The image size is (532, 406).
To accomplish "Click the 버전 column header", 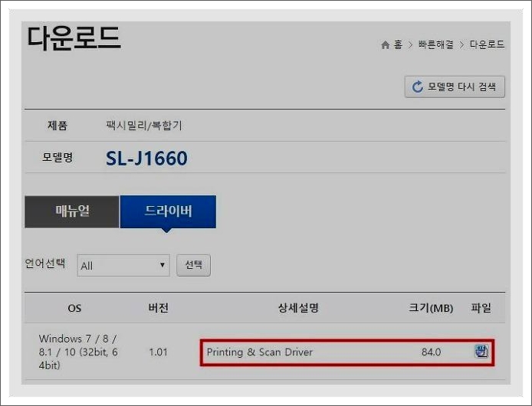I will tap(159, 308).
